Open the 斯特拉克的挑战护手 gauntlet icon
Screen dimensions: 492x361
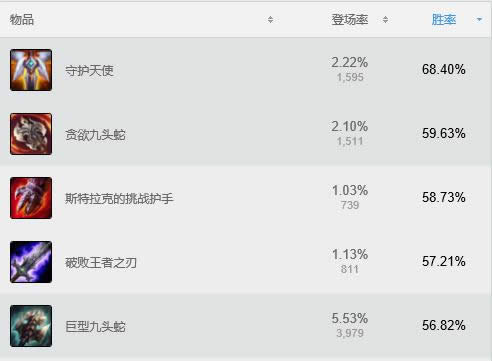pos(31,198)
